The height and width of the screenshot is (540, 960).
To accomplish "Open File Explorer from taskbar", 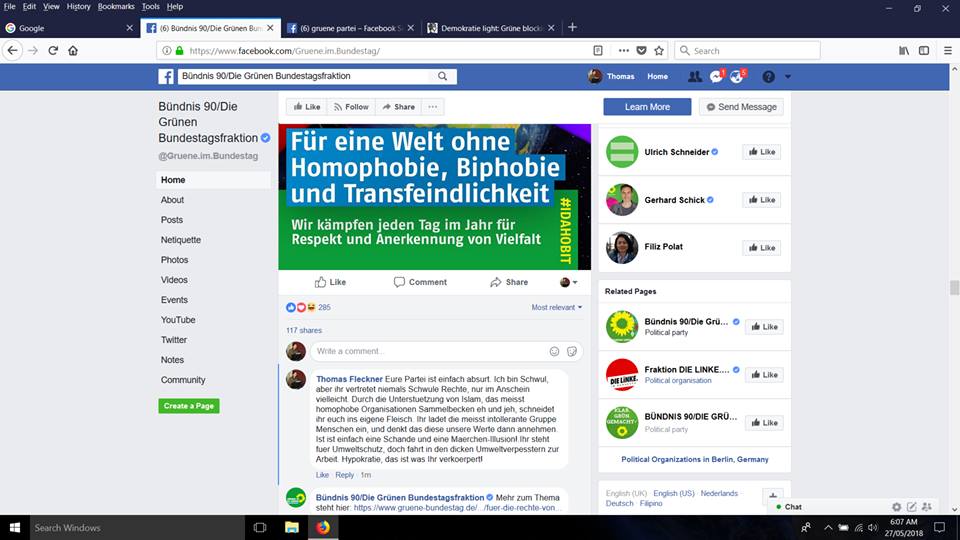I will coord(291,527).
